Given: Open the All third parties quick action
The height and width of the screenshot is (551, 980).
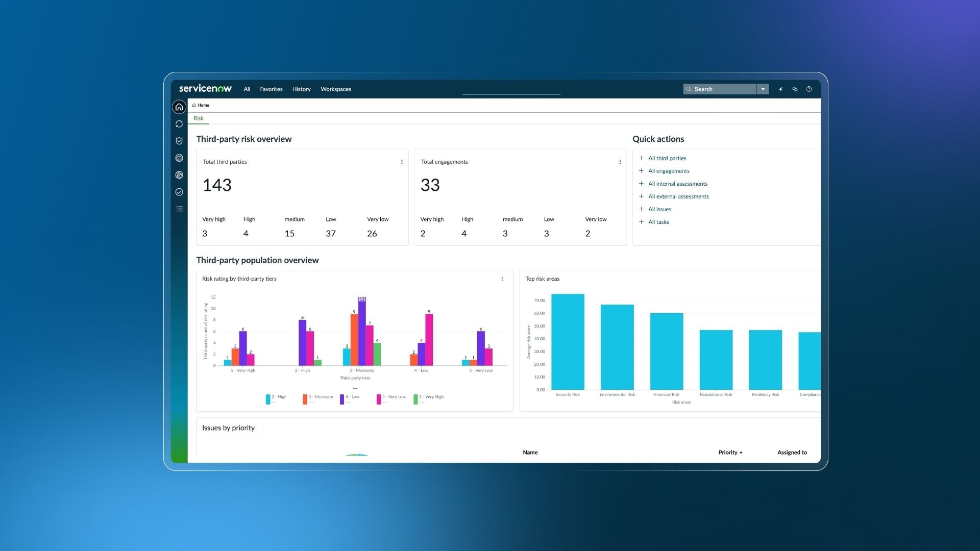Looking at the screenshot, I should pos(667,158).
